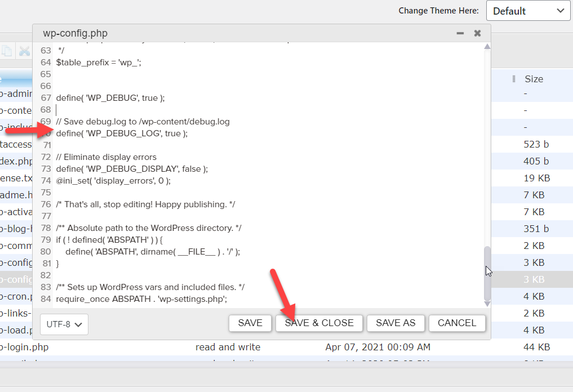The height and width of the screenshot is (392, 573).
Task: Select the wp-login.php file row
Action: [285, 347]
